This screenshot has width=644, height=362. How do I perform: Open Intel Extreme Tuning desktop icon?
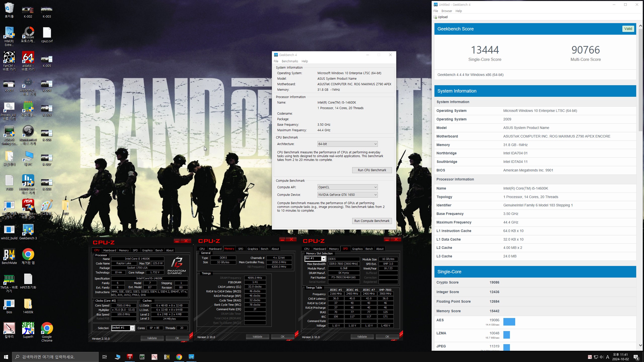pos(9,36)
